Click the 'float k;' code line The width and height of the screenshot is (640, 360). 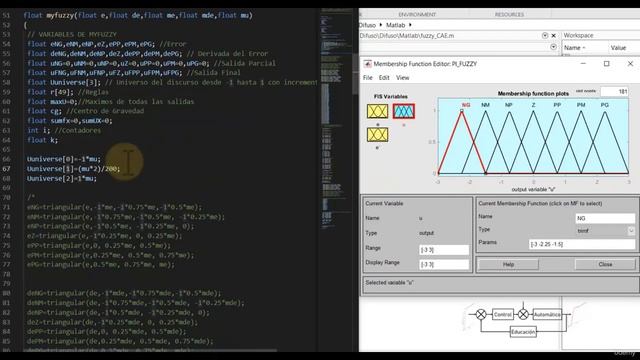click(x=42, y=140)
